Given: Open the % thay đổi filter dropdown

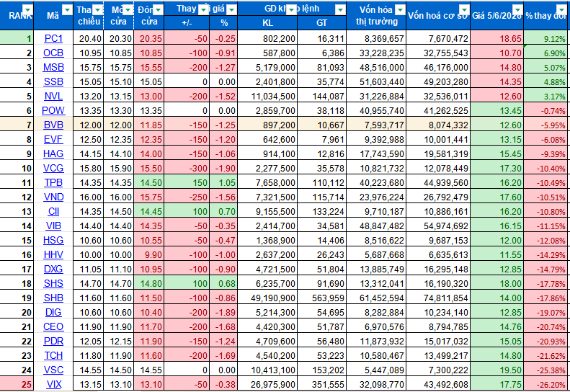Looking at the screenshot, I should point(561,10).
